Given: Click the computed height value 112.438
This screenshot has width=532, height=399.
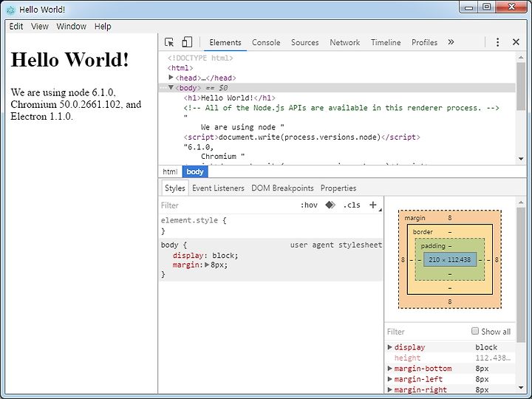Looking at the screenshot, I should point(493,358).
